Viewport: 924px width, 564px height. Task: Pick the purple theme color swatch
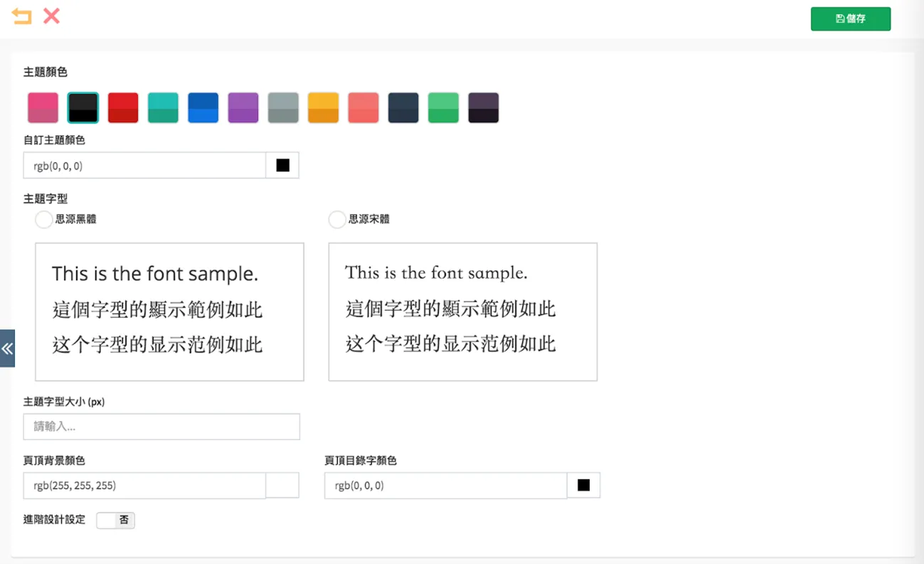[x=243, y=108]
